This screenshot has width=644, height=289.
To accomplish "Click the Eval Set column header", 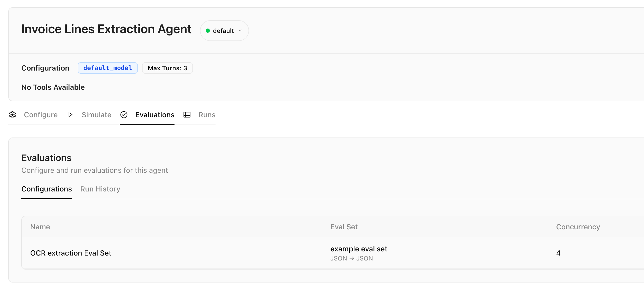I will click(344, 227).
